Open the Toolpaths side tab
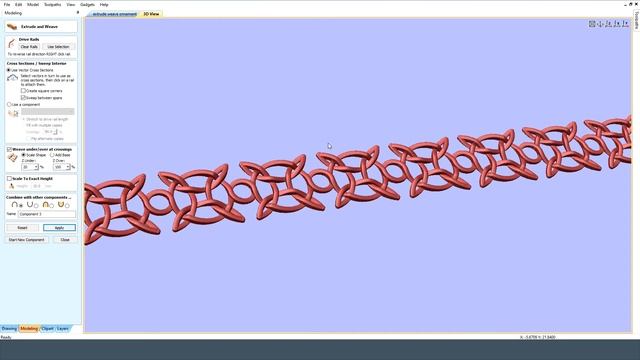Viewport: 640px width, 360px height. (x=636, y=20)
